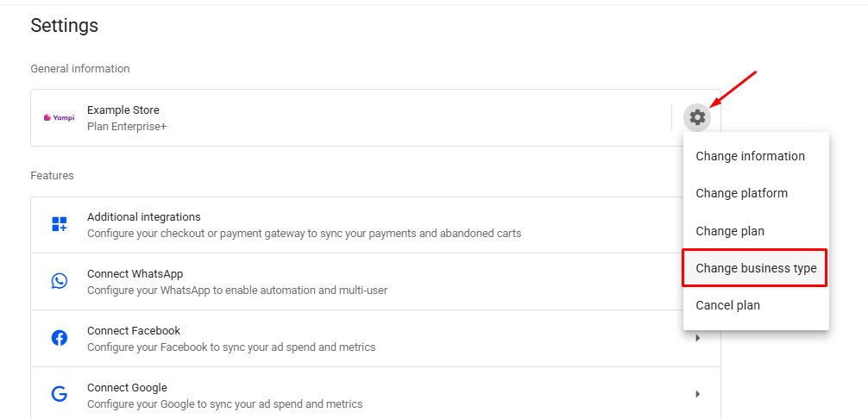Image resolution: width=868 pixels, height=419 pixels.
Task: Click the Plan Enterprise+ label
Action: click(127, 127)
